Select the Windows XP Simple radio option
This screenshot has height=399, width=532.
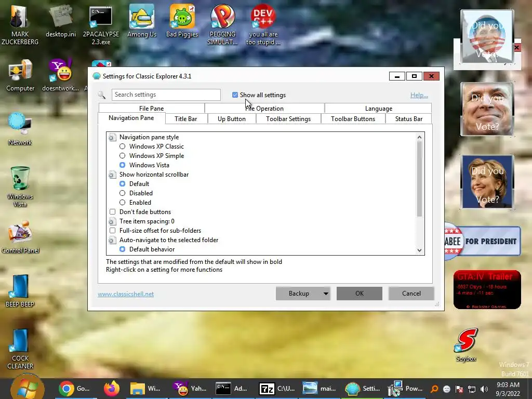point(123,156)
